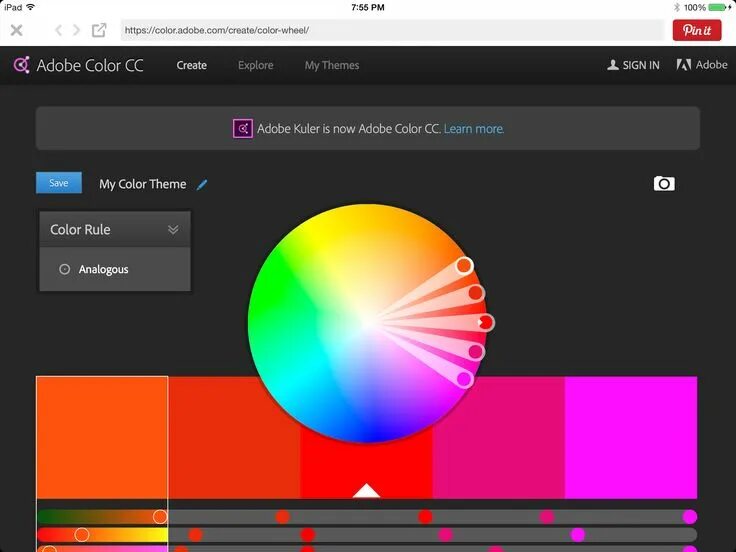The width and height of the screenshot is (736, 552).
Task: Open the Explore tab
Action: click(x=255, y=65)
